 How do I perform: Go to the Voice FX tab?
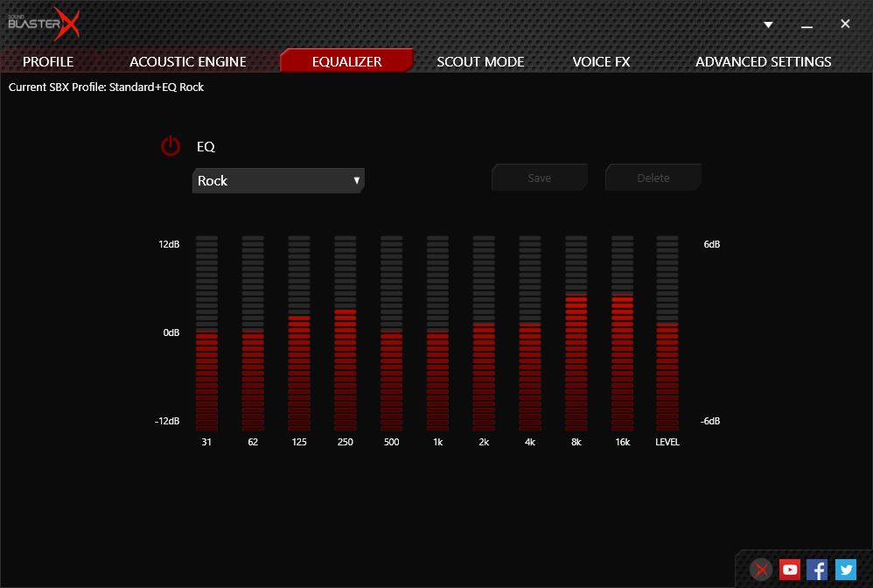601,61
